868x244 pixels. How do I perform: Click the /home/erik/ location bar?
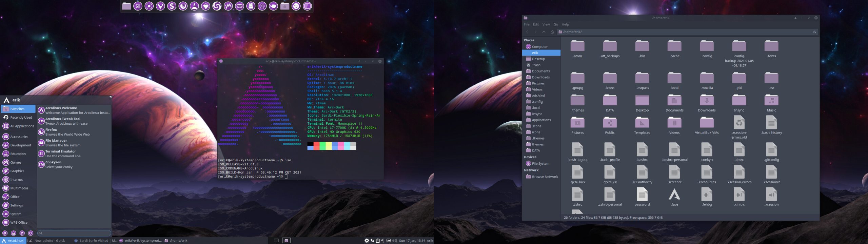688,32
